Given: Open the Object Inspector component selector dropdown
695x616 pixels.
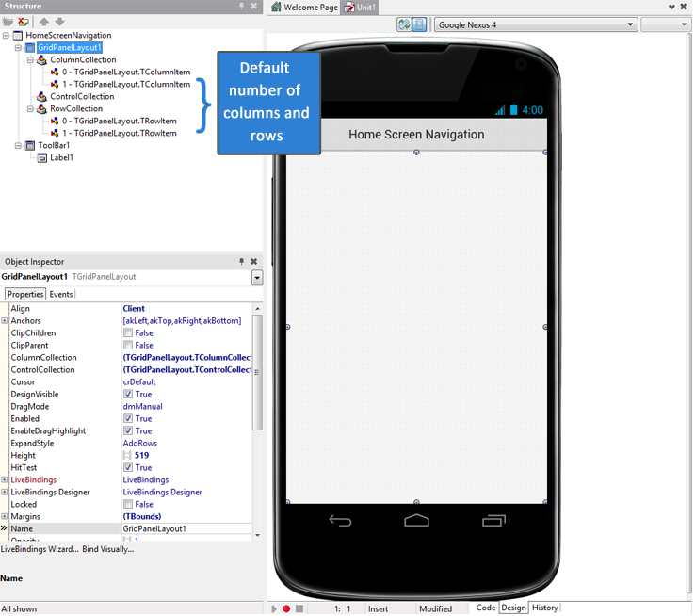Looking at the screenshot, I should tap(257, 278).
